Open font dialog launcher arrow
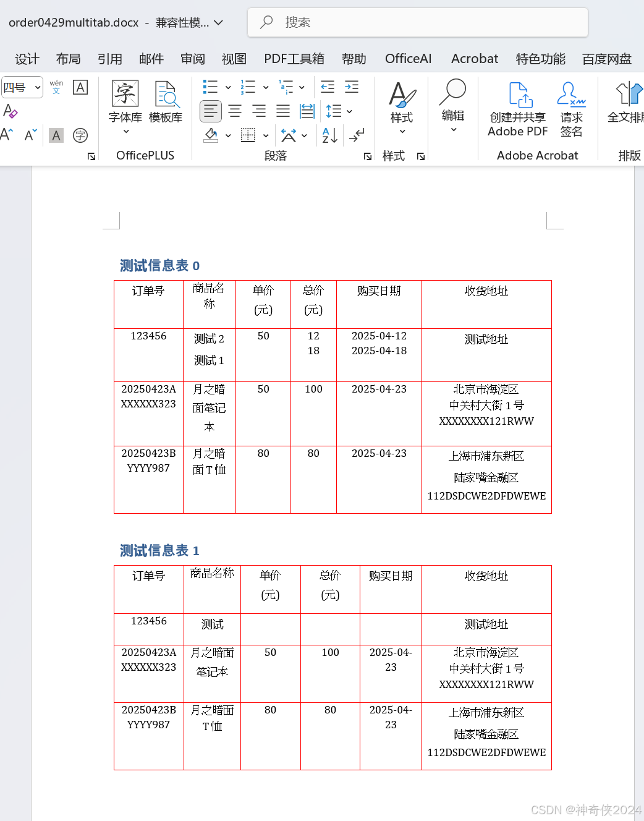Image resolution: width=644 pixels, height=821 pixels. 91,156
